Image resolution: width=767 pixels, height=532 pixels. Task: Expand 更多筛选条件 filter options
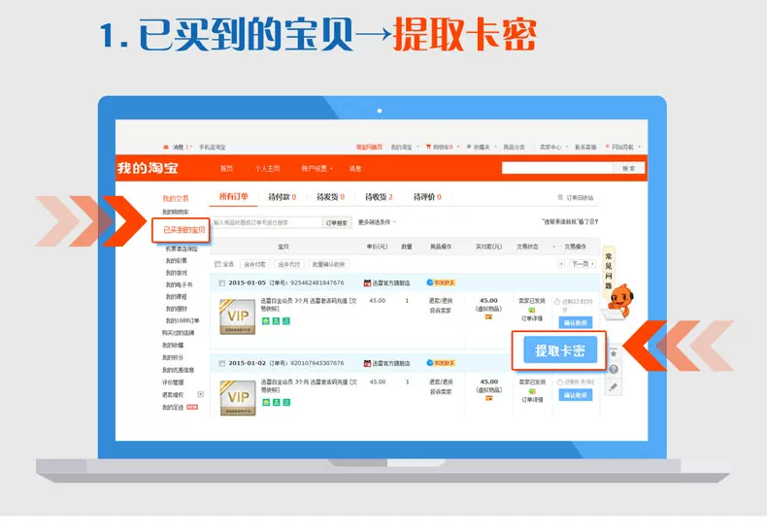377,222
